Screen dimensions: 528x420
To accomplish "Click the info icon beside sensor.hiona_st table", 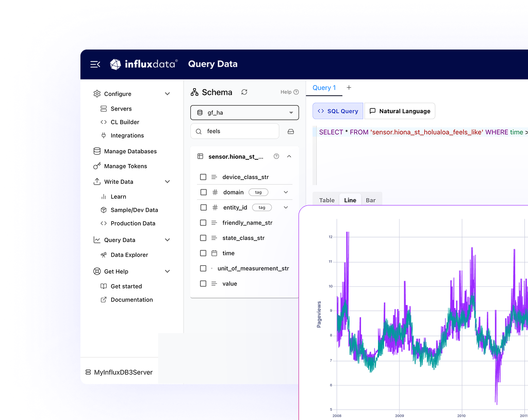I will [276, 156].
